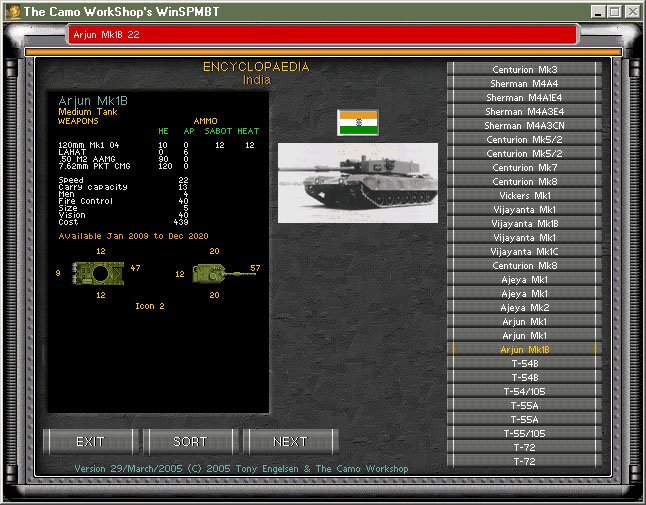Choose T-55/105 tank entry
Viewport: 646px width, 505px height.
[524, 434]
